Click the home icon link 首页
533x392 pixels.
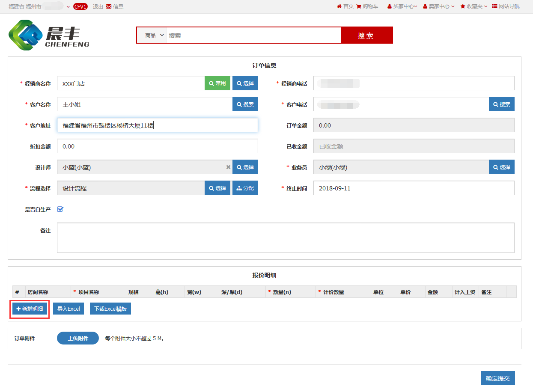[345, 6]
